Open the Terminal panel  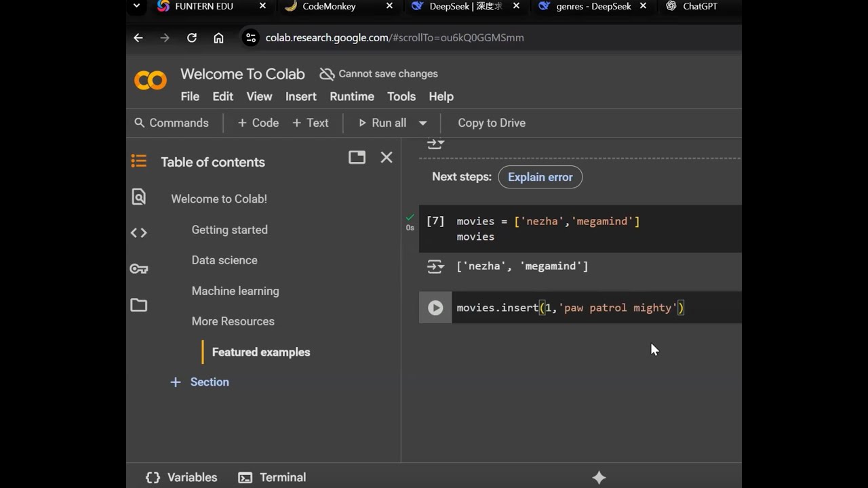[x=272, y=477]
